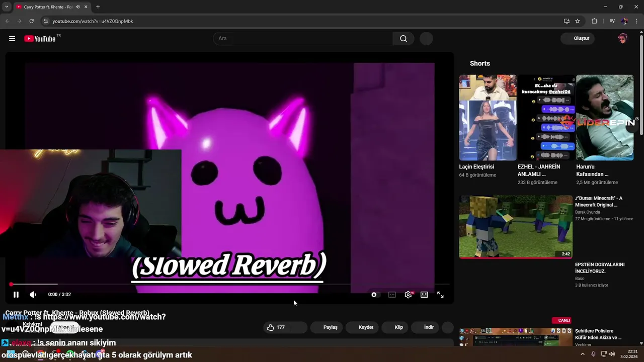Show hidden system tray icons
644x362 pixels.
(x=583, y=354)
